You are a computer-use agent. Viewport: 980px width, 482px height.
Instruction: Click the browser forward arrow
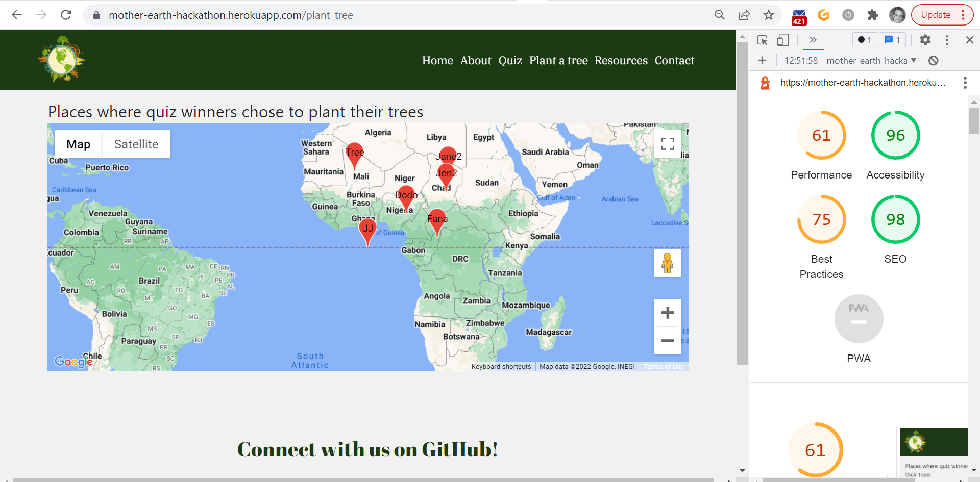point(41,15)
